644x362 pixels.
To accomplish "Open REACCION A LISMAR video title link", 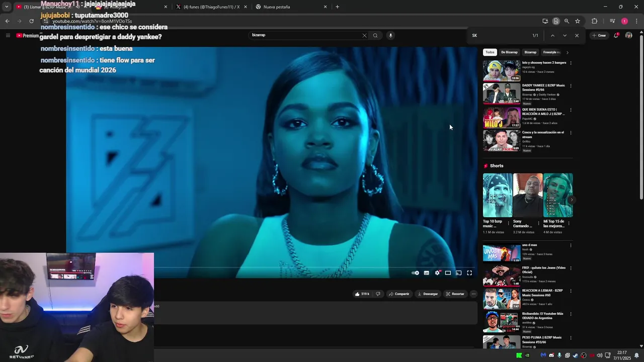I will click(542, 293).
